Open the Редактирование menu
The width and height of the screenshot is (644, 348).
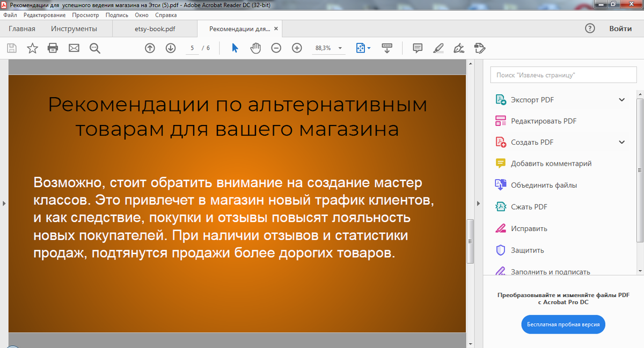coord(46,15)
